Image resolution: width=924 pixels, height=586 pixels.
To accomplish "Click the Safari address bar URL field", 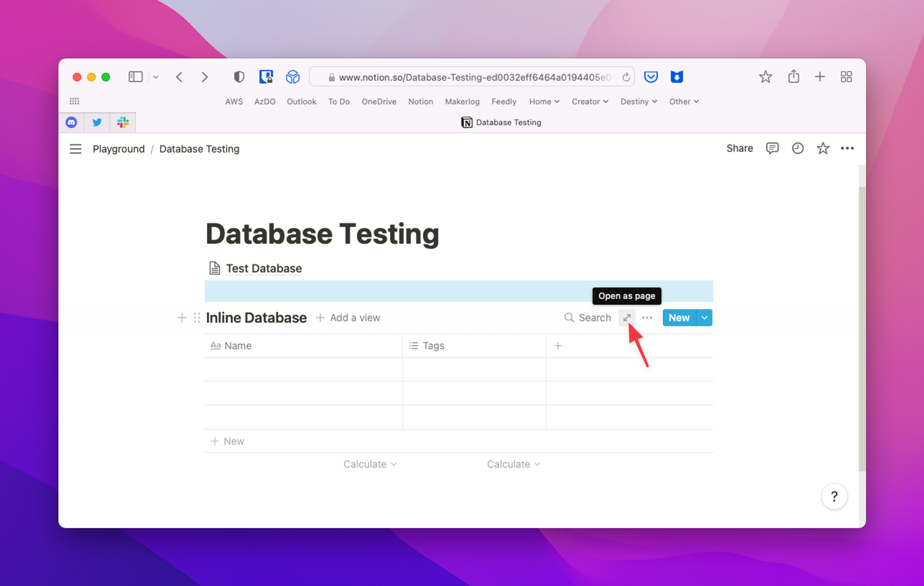I will pos(472,77).
